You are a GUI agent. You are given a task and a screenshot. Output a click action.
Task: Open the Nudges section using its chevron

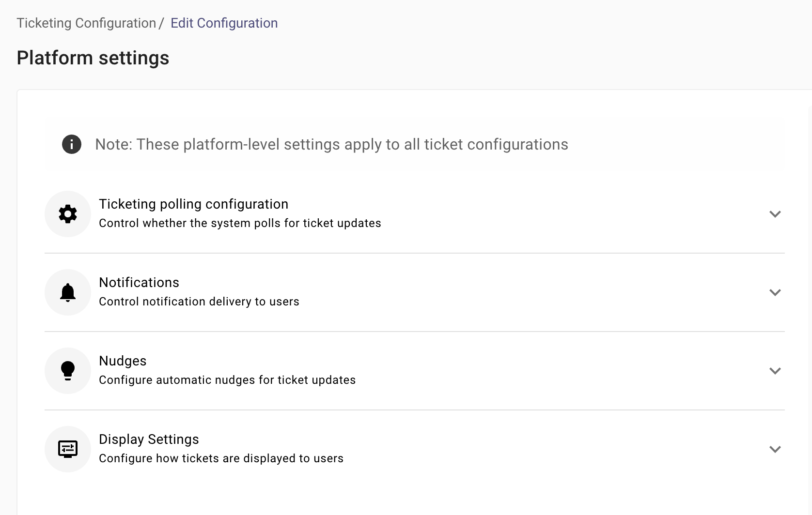775,371
